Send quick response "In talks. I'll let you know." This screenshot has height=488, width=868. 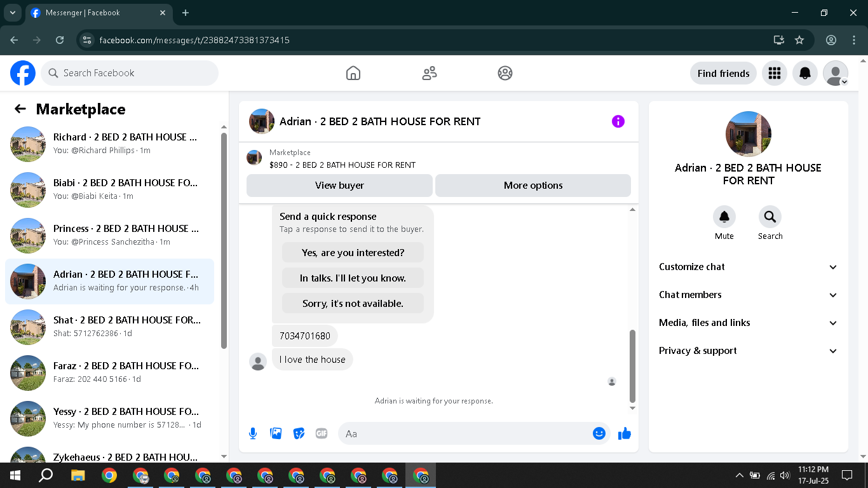click(x=353, y=278)
